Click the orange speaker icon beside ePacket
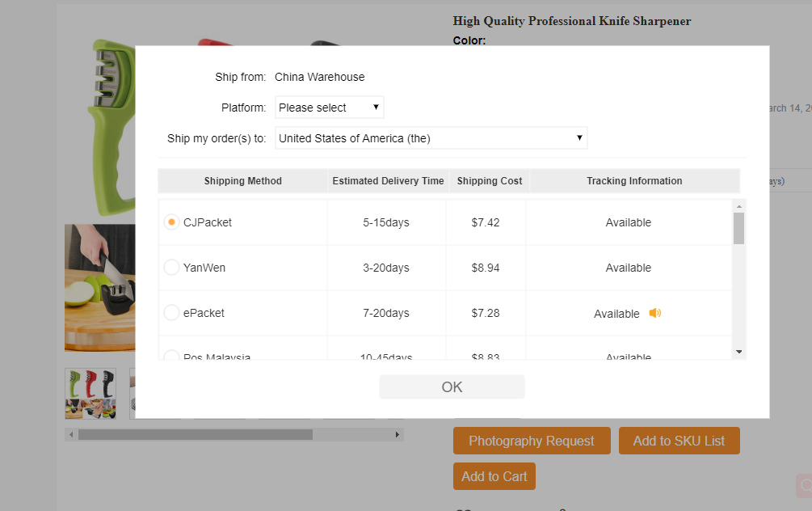 point(654,314)
